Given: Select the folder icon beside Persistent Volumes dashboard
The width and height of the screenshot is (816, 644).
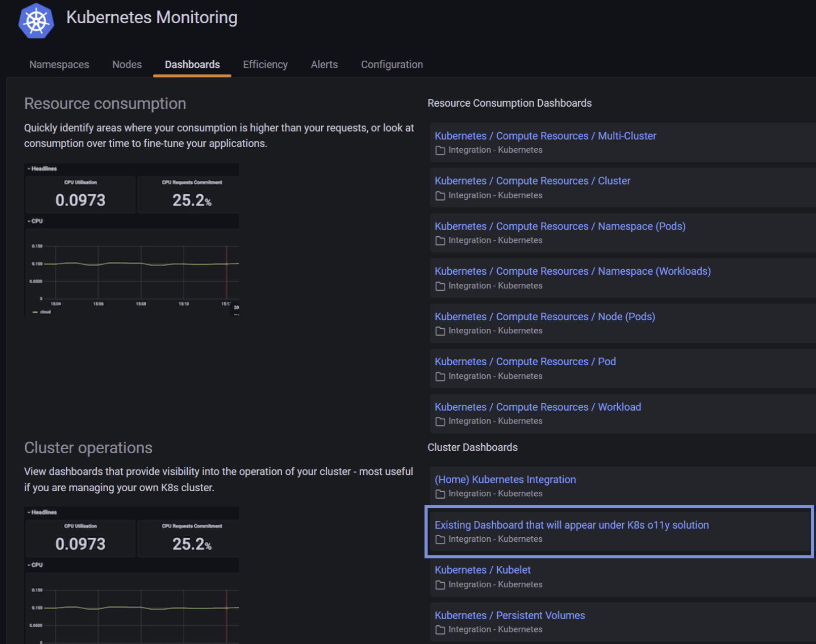Looking at the screenshot, I should pos(440,629).
